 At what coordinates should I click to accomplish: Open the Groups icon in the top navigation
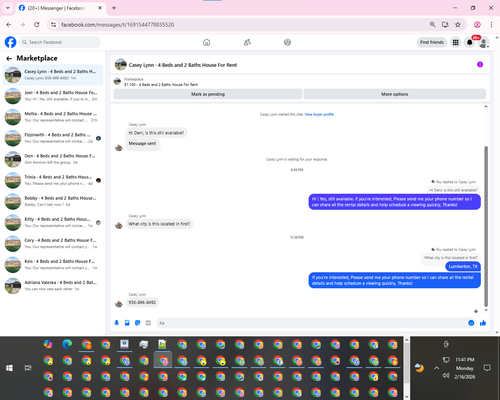(x=287, y=42)
